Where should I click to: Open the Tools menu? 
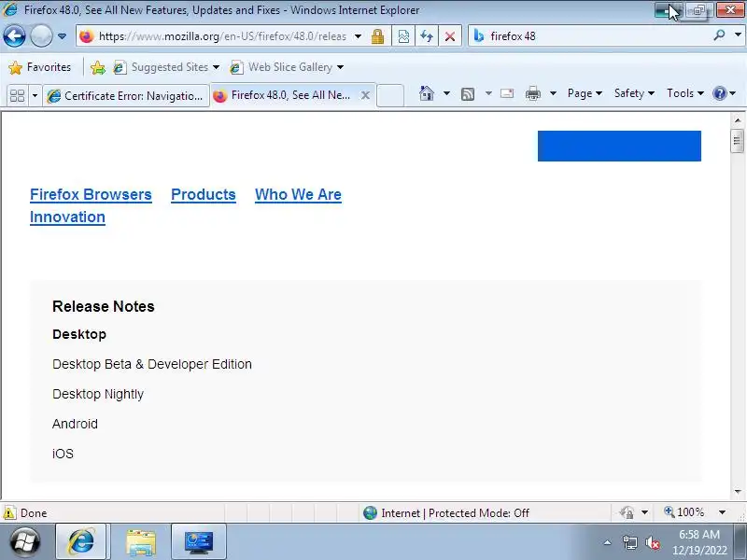pos(685,93)
